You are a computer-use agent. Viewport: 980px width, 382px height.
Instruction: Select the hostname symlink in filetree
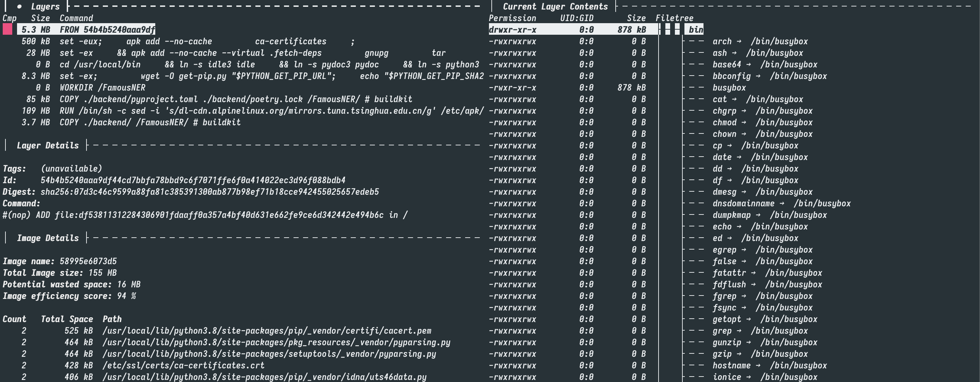(731, 365)
